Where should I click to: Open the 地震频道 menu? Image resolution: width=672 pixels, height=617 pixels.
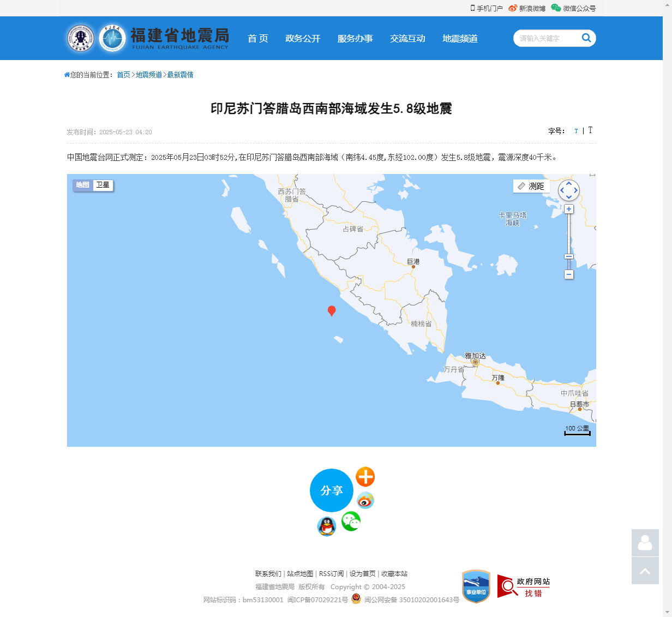coord(460,39)
